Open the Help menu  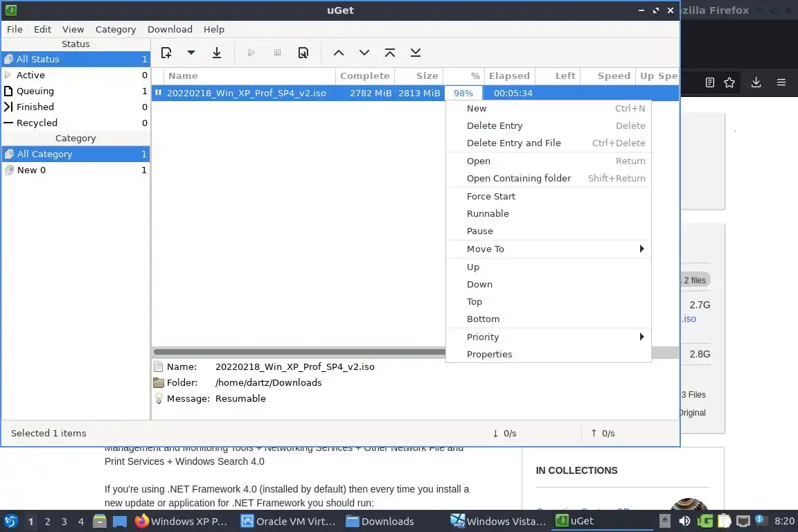214,29
